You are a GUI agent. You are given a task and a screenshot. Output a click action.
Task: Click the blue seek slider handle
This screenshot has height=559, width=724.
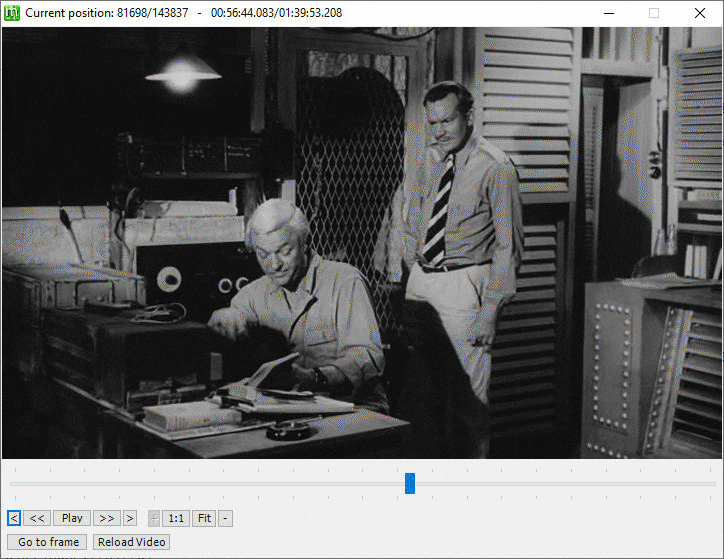coord(410,483)
